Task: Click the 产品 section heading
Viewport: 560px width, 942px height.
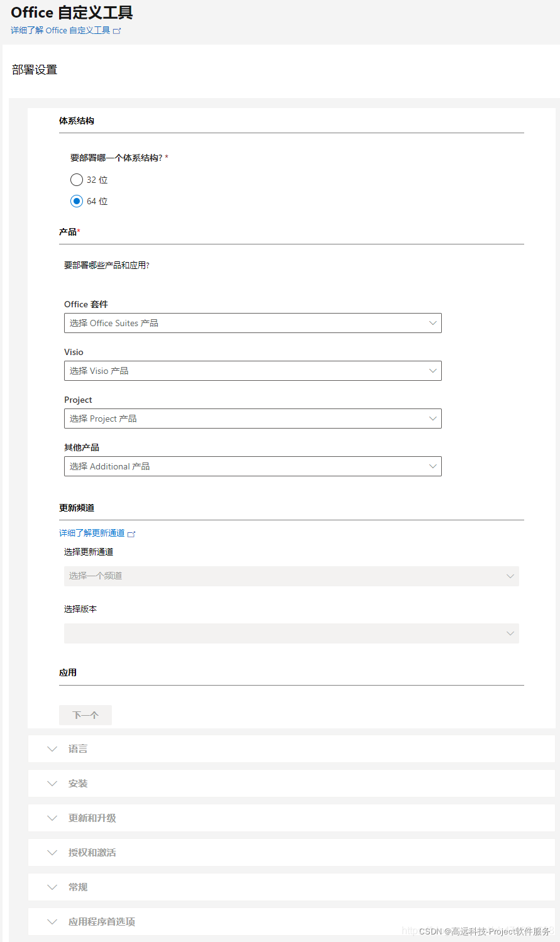Action: pos(68,232)
